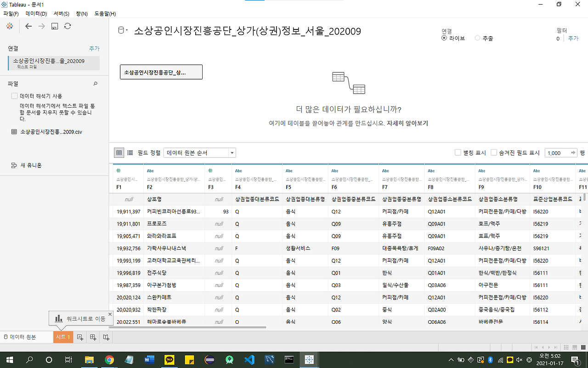The width and height of the screenshot is (588, 368).
Task: Click the show sheet sorter icon in status bar
Action: [x=566, y=347]
